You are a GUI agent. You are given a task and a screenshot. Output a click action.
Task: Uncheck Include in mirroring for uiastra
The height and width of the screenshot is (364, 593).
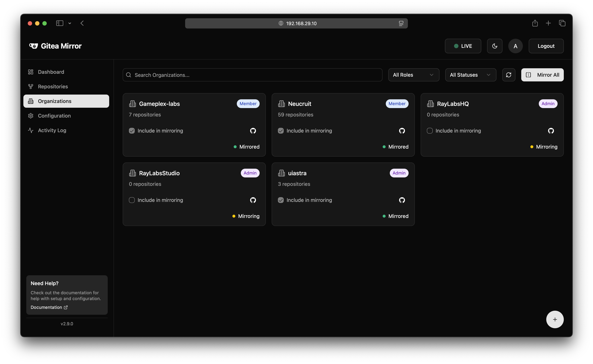pyautogui.click(x=281, y=200)
